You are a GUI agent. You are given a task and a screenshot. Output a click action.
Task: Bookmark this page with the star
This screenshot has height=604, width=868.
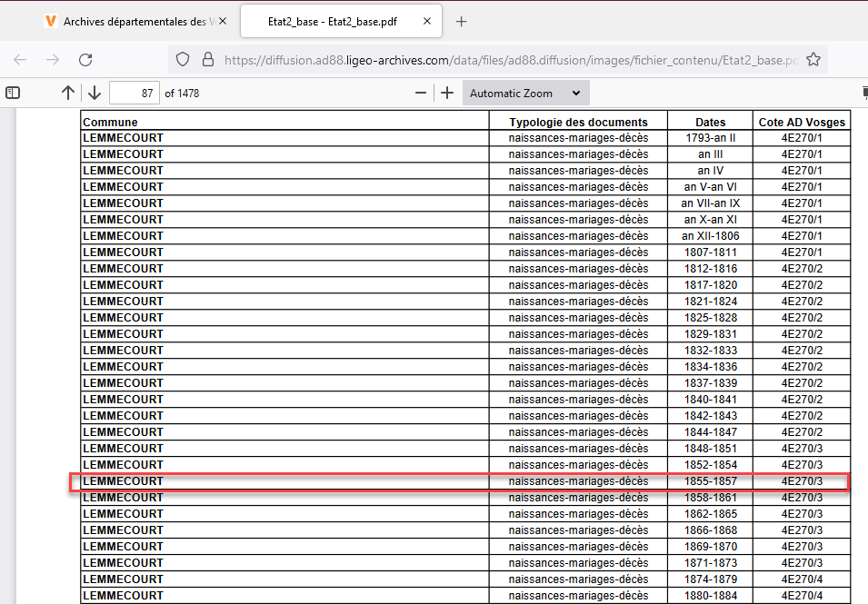click(x=813, y=59)
